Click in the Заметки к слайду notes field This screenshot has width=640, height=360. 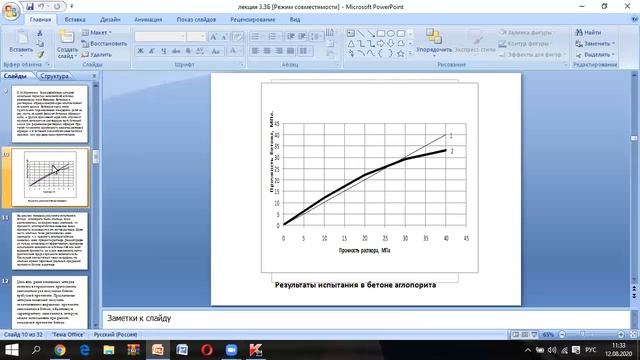click(x=366, y=319)
